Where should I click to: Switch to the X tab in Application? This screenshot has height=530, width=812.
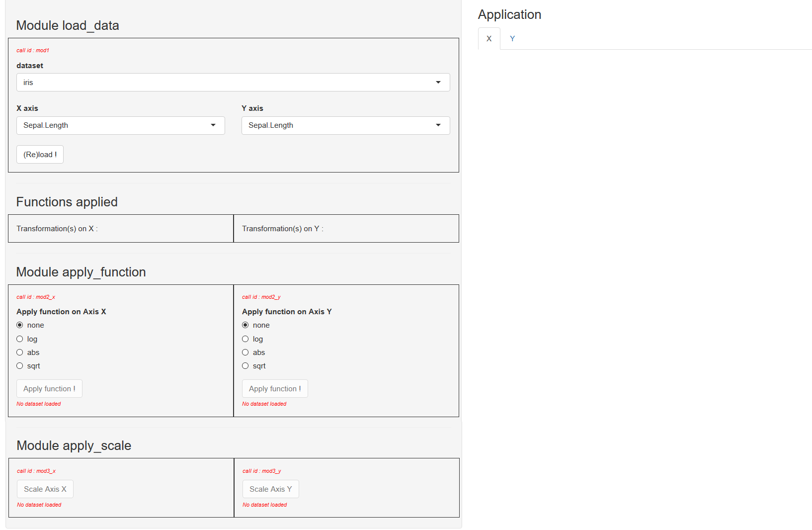click(489, 39)
